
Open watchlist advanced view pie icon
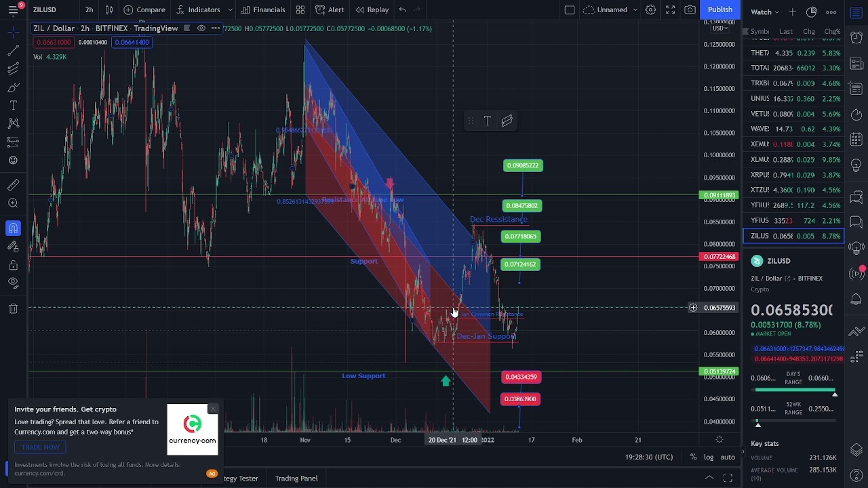click(812, 12)
